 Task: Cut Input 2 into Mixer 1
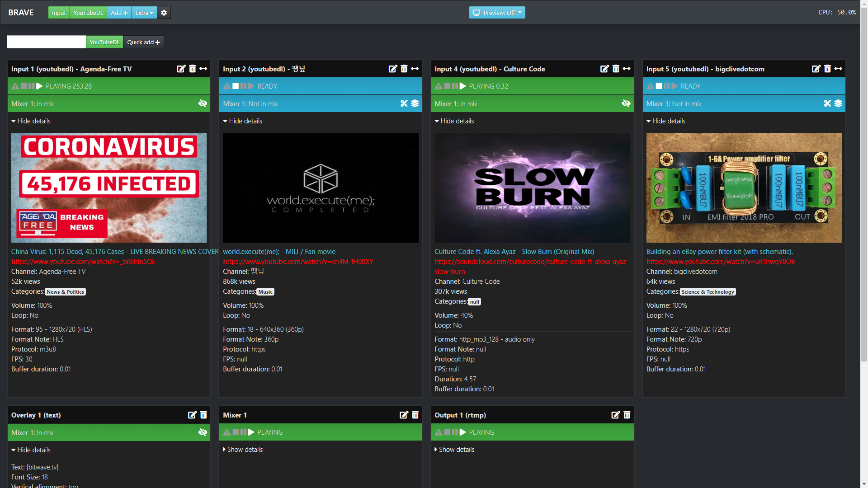pos(404,103)
